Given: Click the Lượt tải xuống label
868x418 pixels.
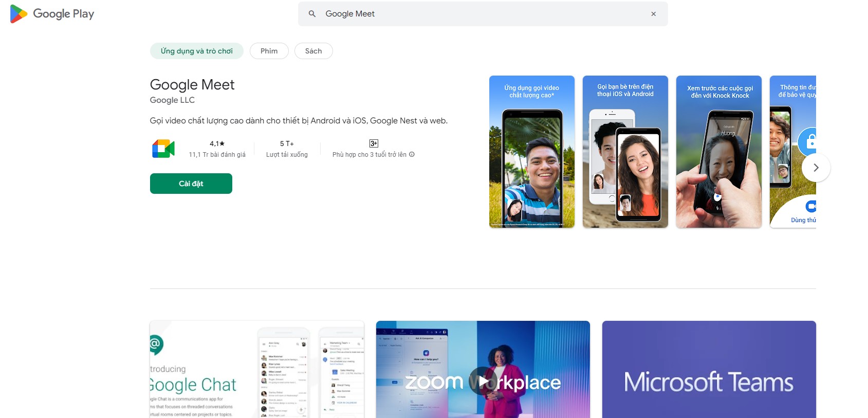Looking at the screenshot, I should click(x=287, y=154).
